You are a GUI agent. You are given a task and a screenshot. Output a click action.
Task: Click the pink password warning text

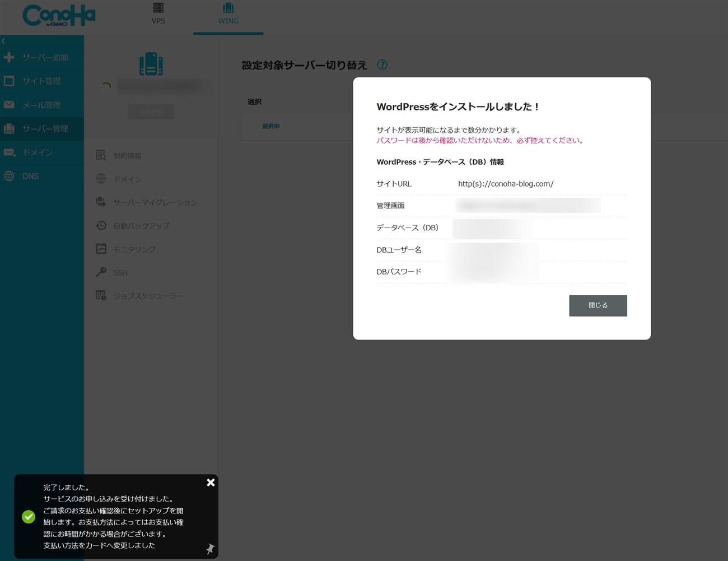coord(481,141)
